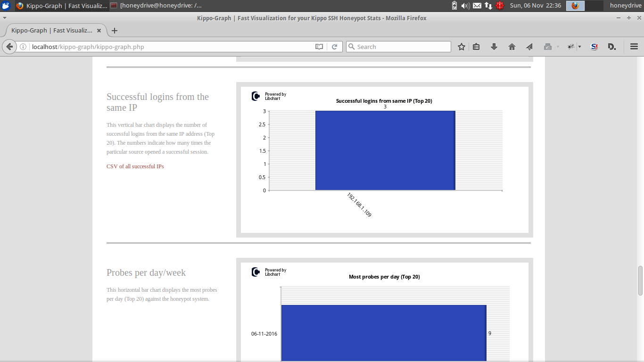644x362 pixels.
Task: Reload the Kippo-Graph page
Action: (335, 47)
